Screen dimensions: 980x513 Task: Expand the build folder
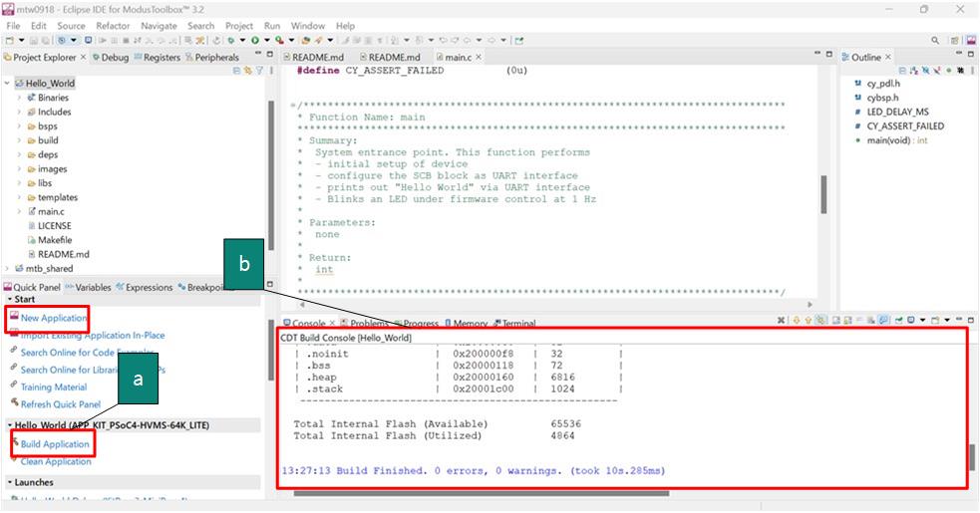point(19,140)
